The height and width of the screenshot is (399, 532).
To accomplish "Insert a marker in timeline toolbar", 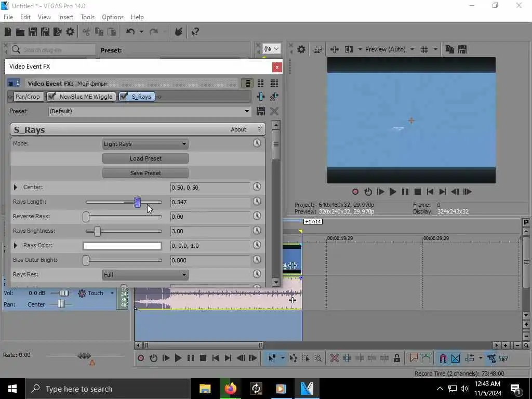I will 414,358.
